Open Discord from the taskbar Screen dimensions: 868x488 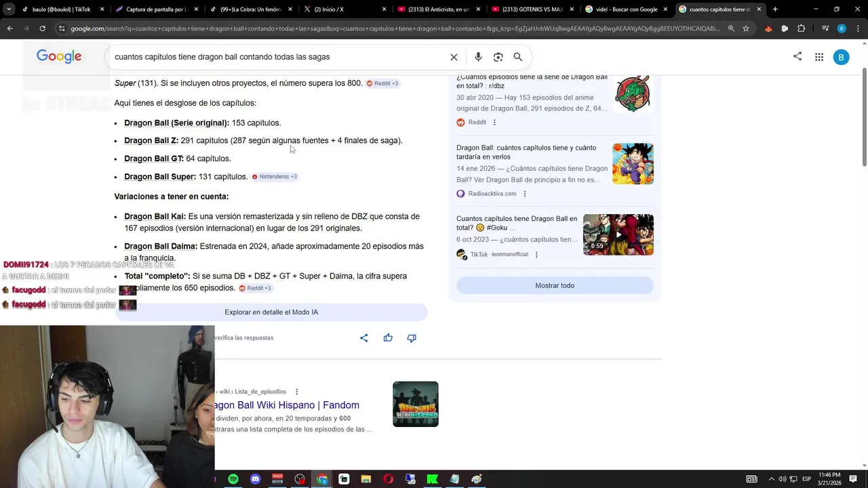click(x=255, y=479)
